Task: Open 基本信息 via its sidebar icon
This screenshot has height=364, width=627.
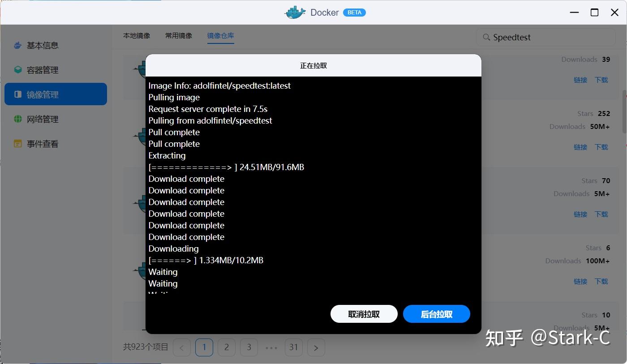Action: click(x=17, y=45)
